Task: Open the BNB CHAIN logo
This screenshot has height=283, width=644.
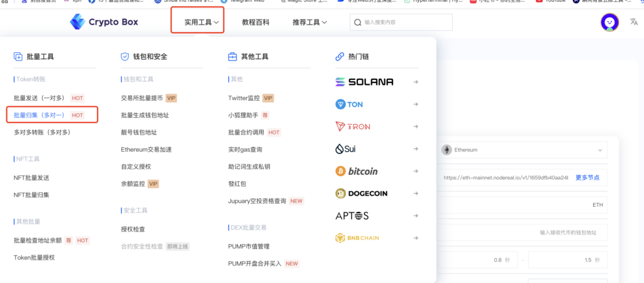Action: click(x=357, y=238)
